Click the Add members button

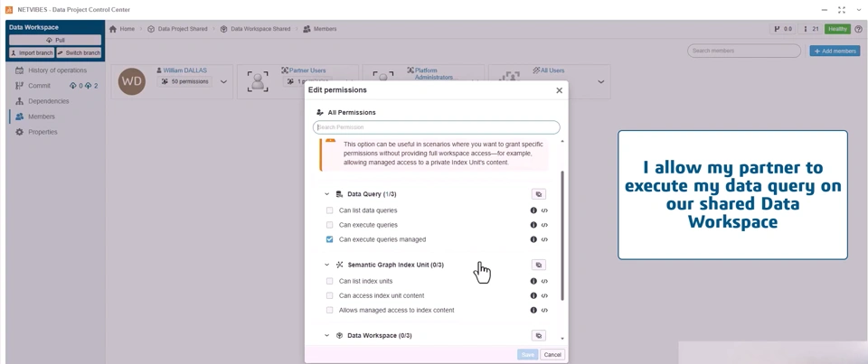click(835, 51)
